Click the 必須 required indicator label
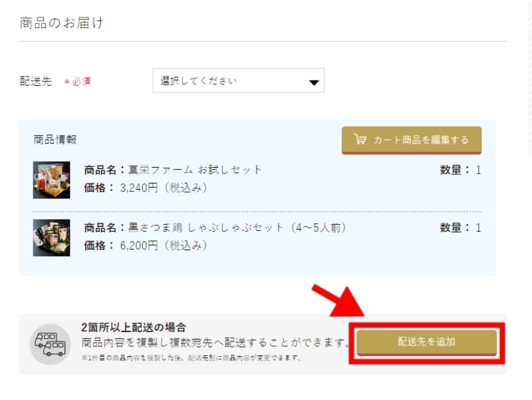The height and width of the screenshot is (400, 532). [x=78, y=81]
